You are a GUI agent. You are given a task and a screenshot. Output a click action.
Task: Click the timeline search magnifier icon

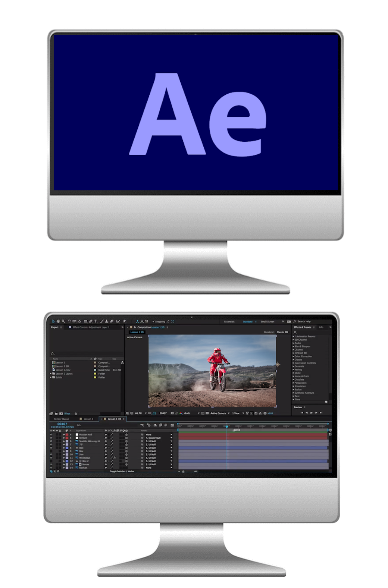coord(78,425)
